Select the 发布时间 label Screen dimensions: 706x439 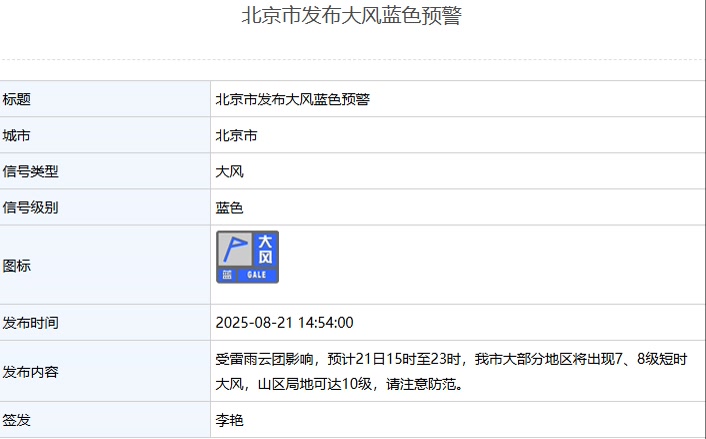click(31, 323)
